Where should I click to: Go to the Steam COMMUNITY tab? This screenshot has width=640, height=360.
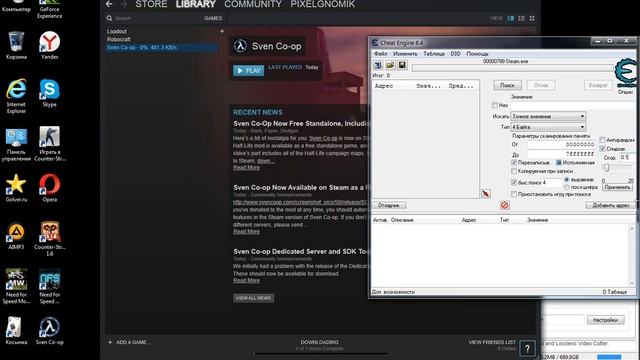253,4
